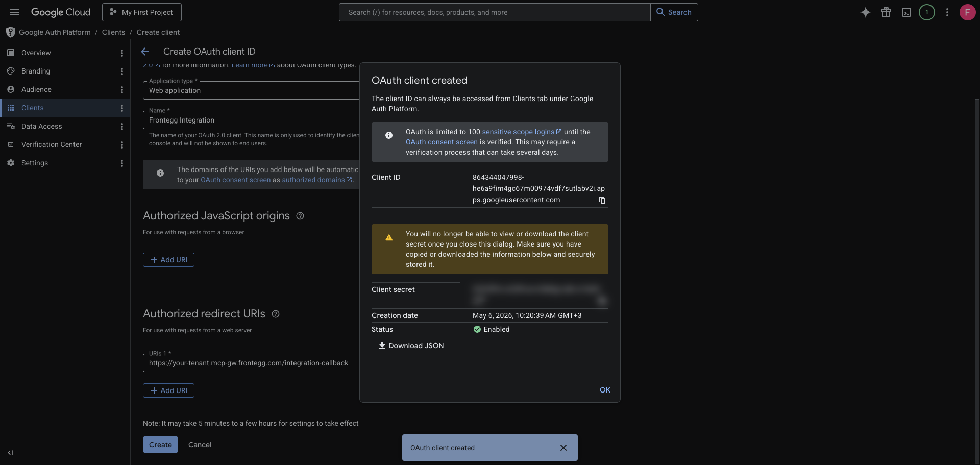Open the free trial gift icon
Image resolution: width=980 pixels, height=465 pixels.
(886, 12)
